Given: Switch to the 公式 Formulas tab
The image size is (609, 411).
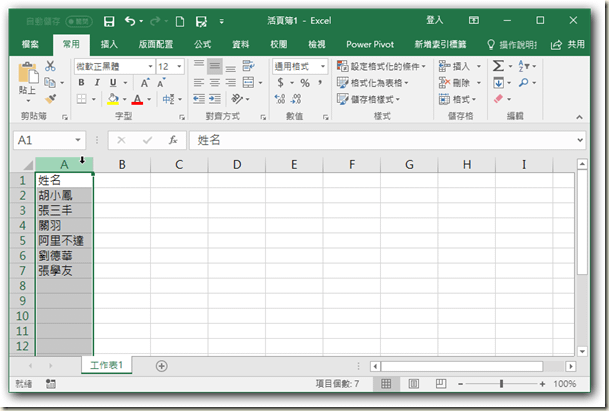Looking at the screenshot, I should pos(203,45).
